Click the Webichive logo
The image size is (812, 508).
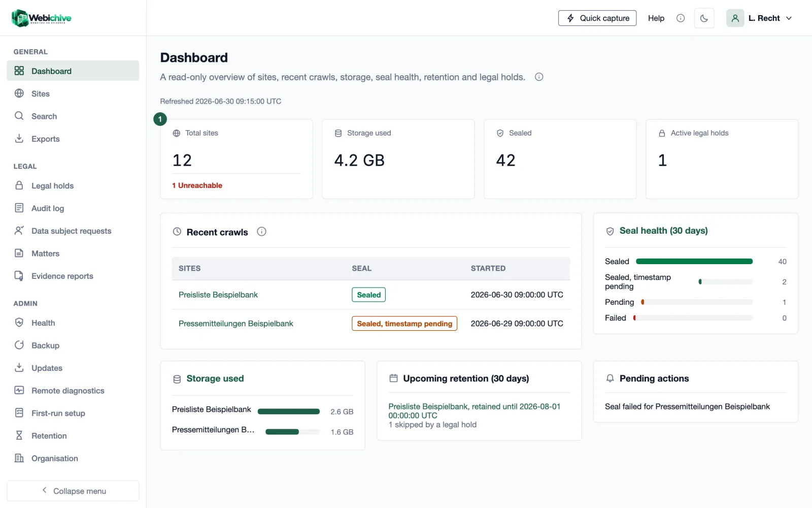coord(42,18)
